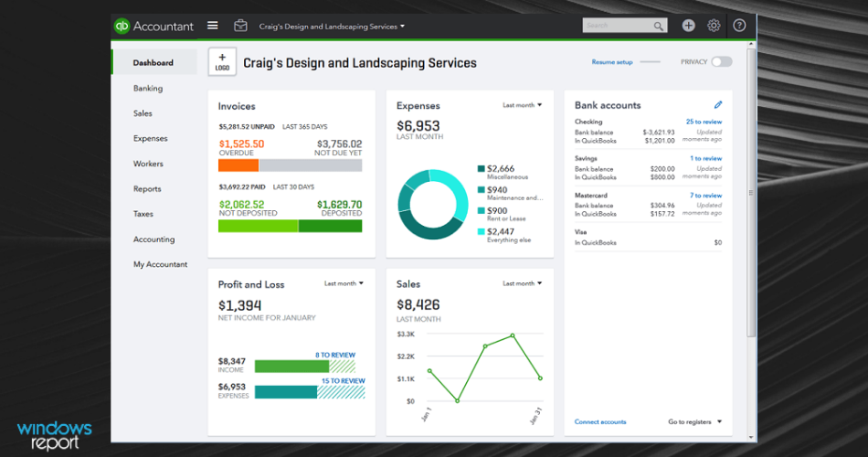Click the Sales line chart peak point

pyautogui.click(x=513, y=335)
